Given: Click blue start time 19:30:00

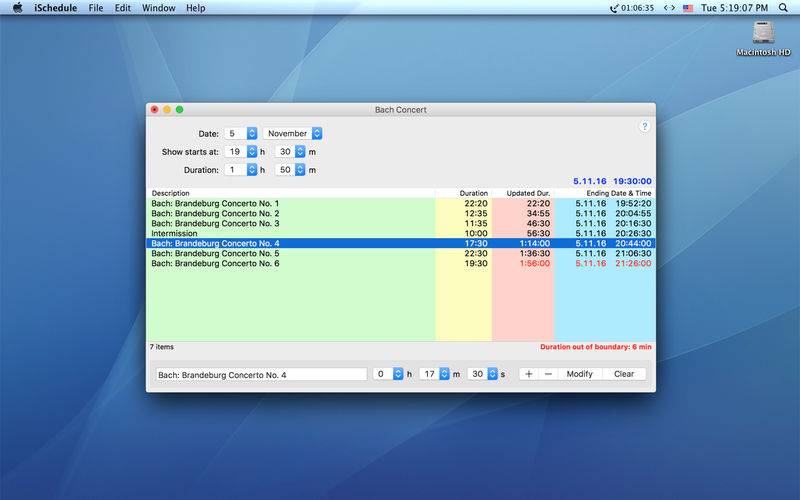Looking at the screenshot, I should pos(632,181).
